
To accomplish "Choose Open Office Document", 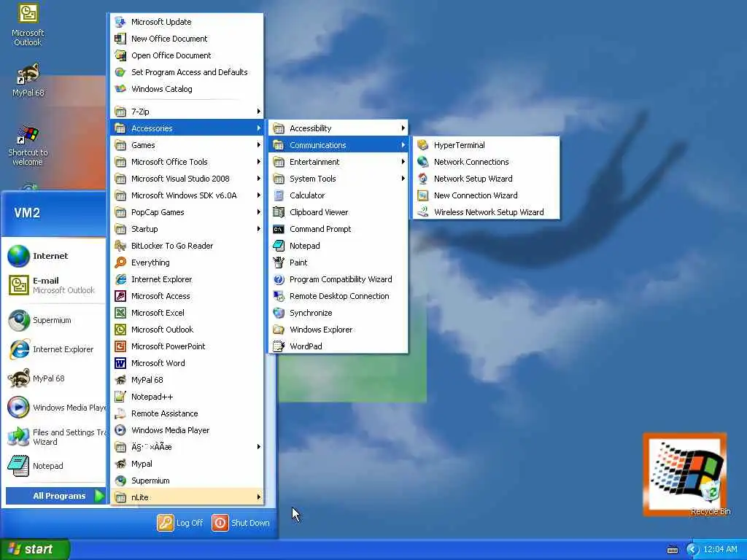I will [x=187, y=55].
